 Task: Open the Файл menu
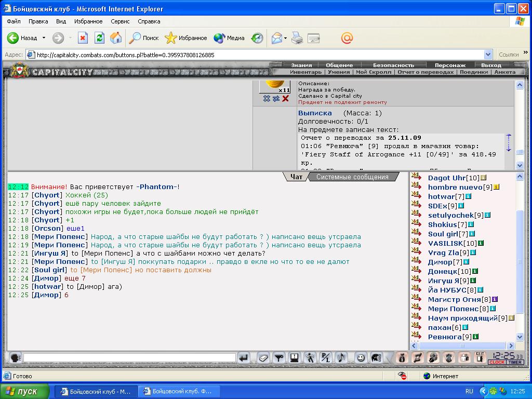tap(14, 21)
